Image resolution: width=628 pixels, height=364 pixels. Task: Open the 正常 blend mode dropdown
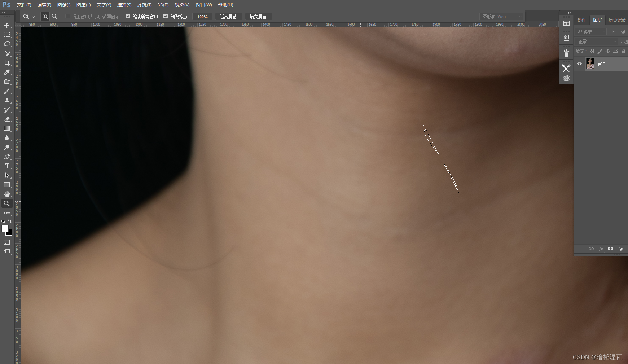point(596,41)
